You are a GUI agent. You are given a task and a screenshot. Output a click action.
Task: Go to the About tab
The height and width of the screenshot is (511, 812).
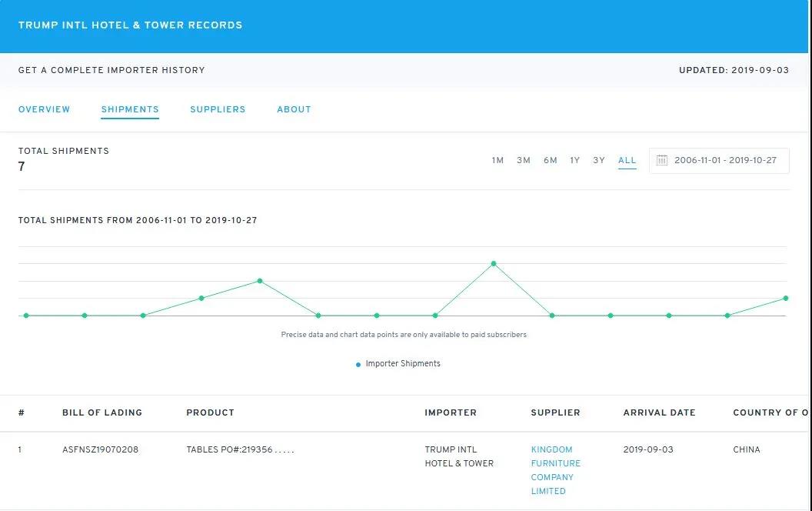coord(294,109)
